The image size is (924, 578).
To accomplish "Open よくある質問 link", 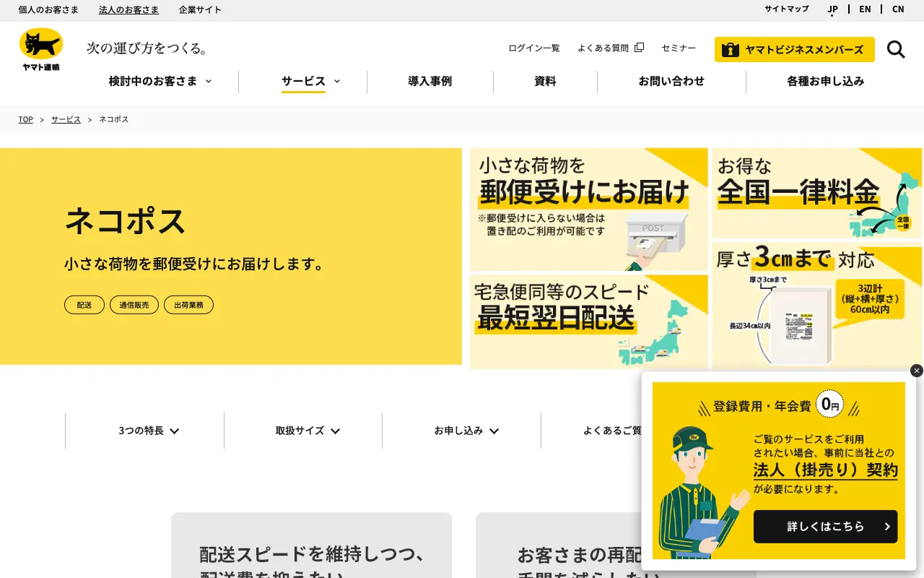I will click(603, 48).
